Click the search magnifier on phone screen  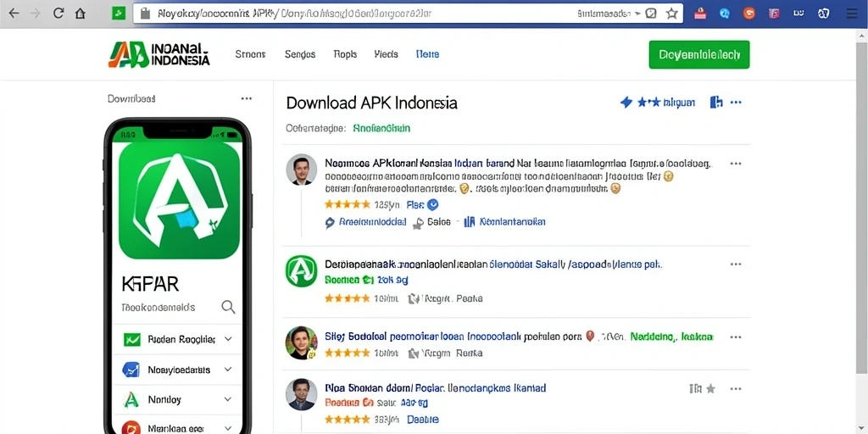(228, 307)
